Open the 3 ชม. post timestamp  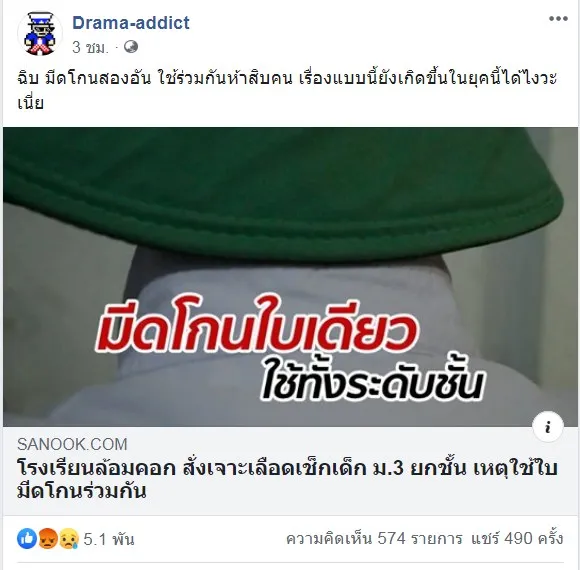91,47
